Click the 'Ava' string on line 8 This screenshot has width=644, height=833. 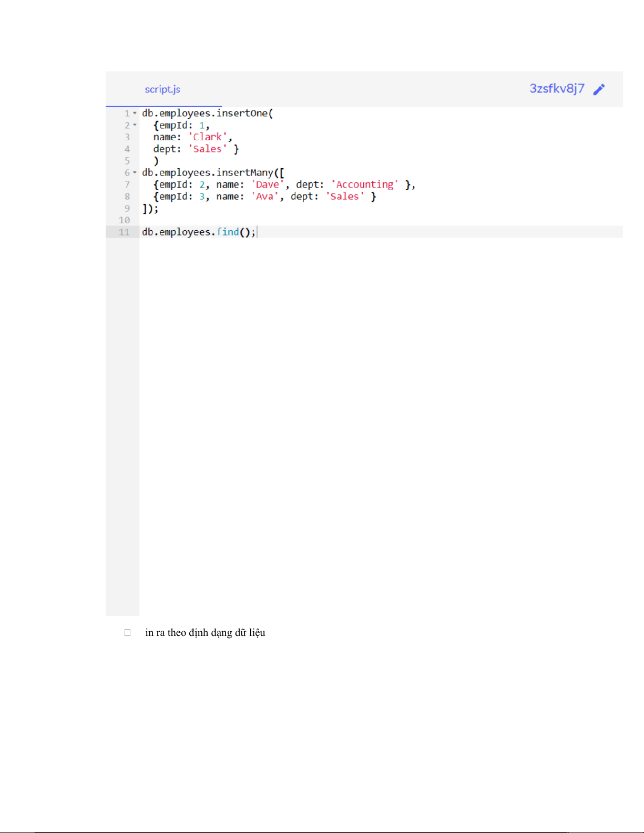[264, 197]
